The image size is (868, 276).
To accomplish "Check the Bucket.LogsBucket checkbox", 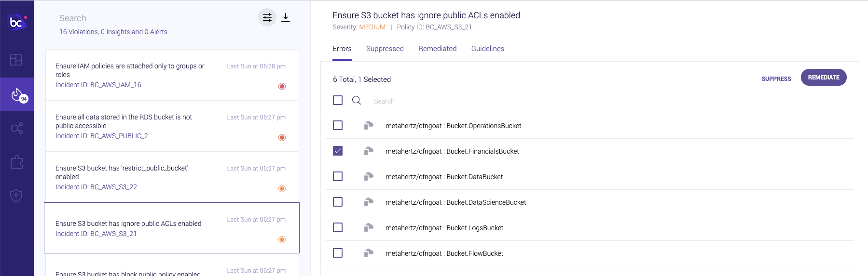I will pos(338,227).
